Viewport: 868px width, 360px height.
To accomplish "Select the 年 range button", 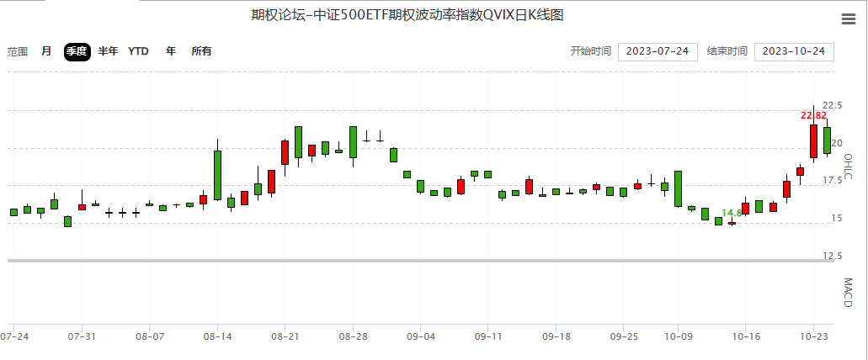I will pyautogui.click(x=171, y=51).
